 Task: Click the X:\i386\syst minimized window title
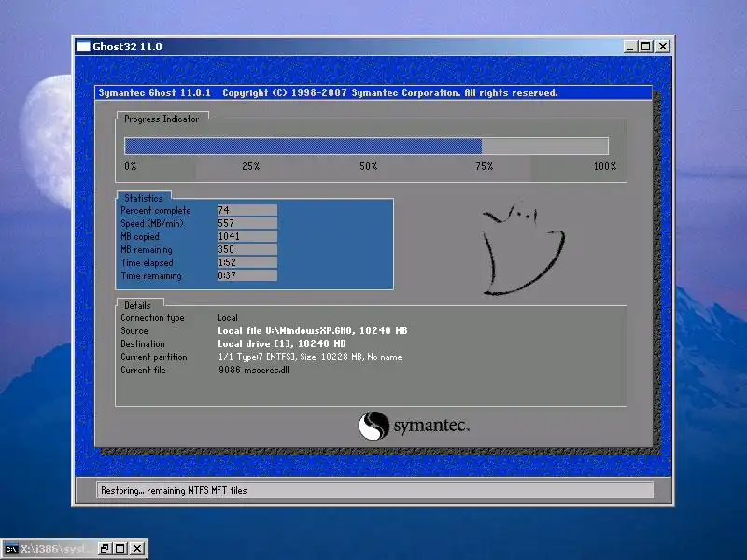(x=58, y=549)
